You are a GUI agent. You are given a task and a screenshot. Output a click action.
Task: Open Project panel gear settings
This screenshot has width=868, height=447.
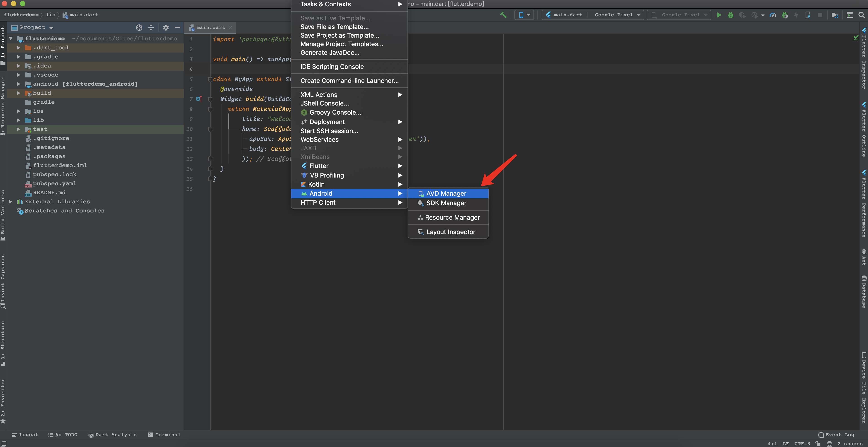click(x=165, y=28)
